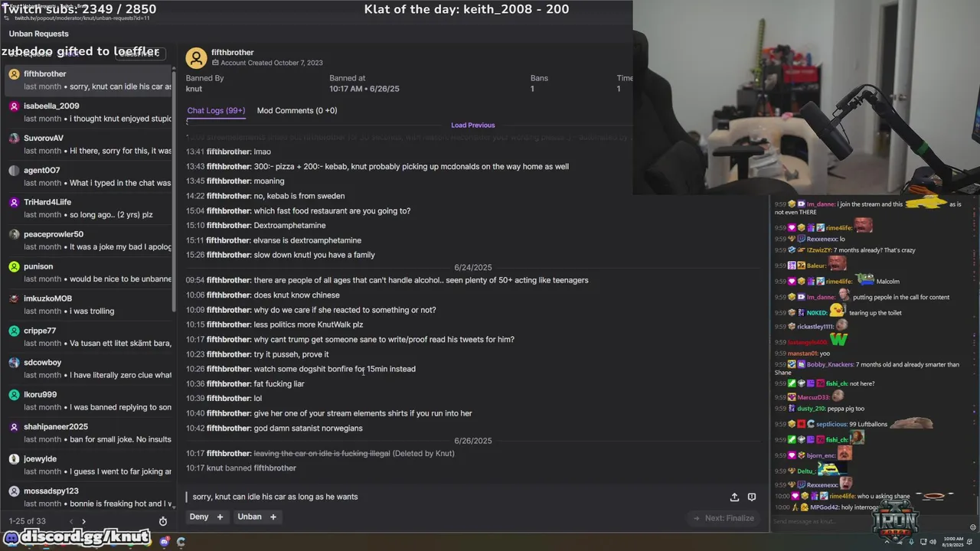Click the comment icon beside the message
Image resolution: width=980 pixels, height=551 pixels.
coord(752,497)
